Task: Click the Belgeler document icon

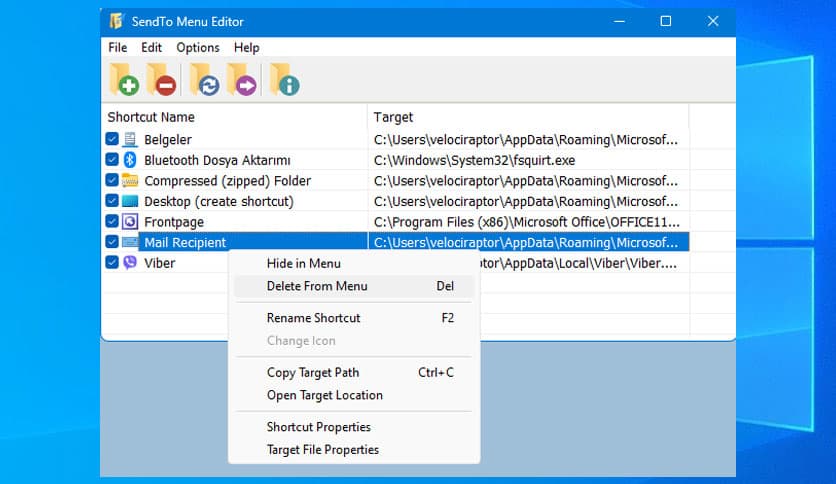Action: [130, 140]
